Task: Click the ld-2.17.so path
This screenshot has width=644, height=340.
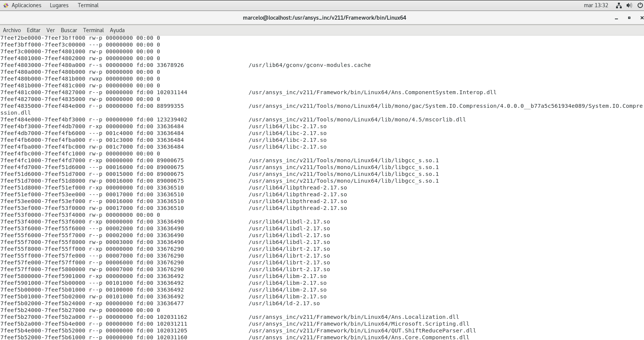Action: coord(284,303)
